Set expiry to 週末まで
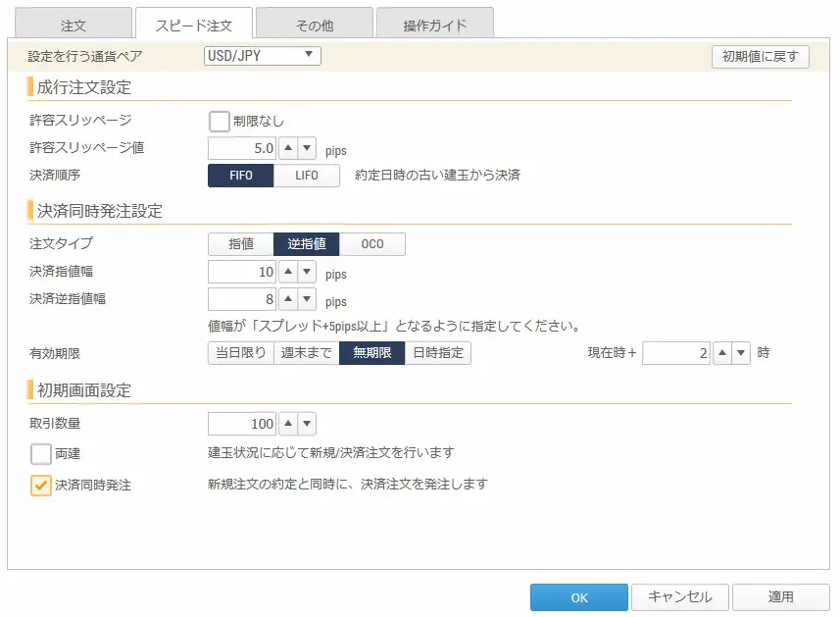Image resolution: width=840 pixels, height=617 pixels. click(x=307, y=353)
